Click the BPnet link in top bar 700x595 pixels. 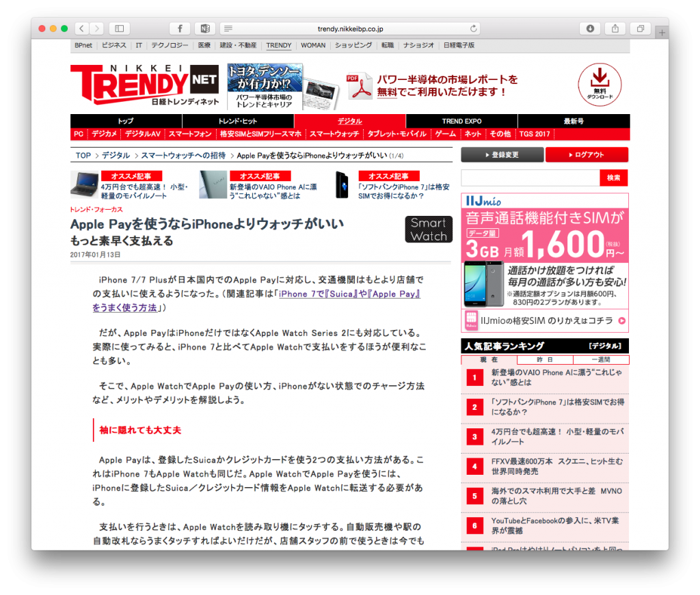83,45
